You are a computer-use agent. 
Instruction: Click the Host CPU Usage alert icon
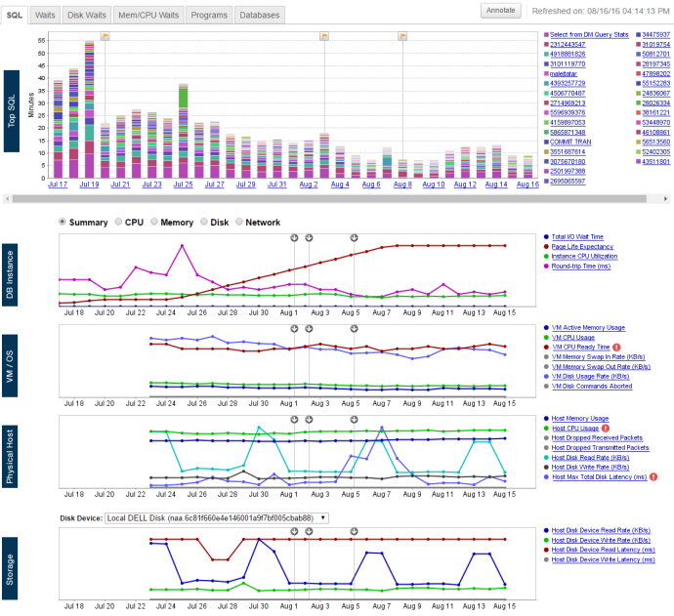pyautogui.click(x=604, y=428)
